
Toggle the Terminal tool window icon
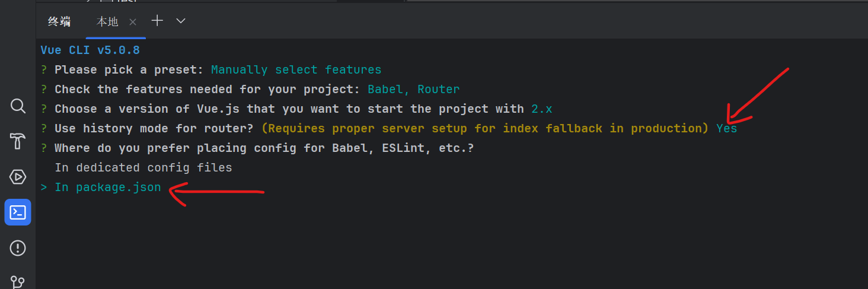pos(18,212)
